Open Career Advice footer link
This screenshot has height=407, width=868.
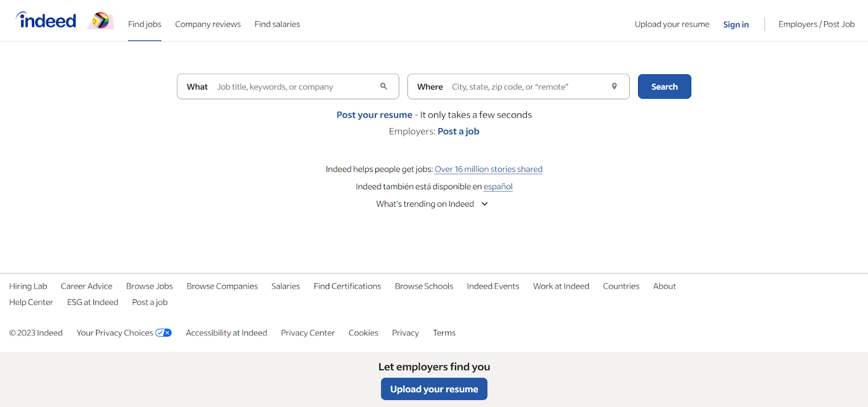[x=87, y=286]
